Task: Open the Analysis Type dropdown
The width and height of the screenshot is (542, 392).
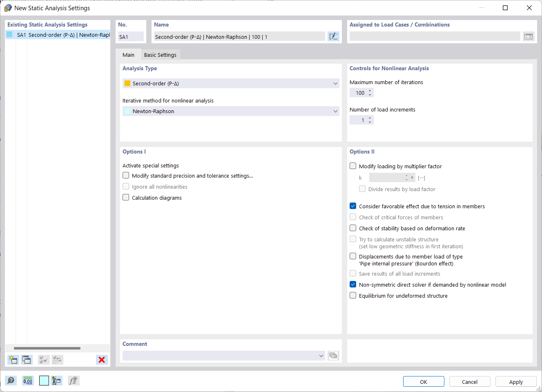Action: pyautogui.click(x=335, y=83)
